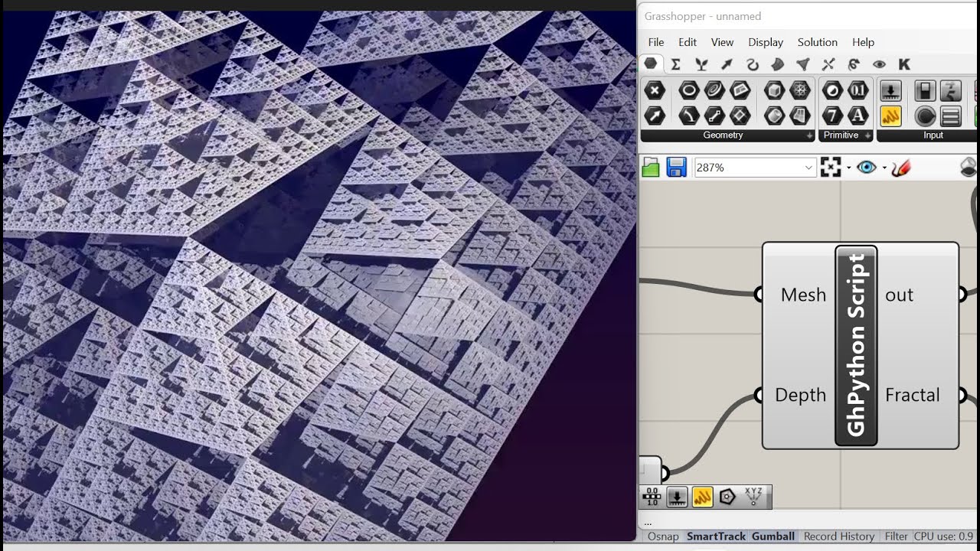
Task: Add the Digit Scroller input component
Action: coord(951,91)
